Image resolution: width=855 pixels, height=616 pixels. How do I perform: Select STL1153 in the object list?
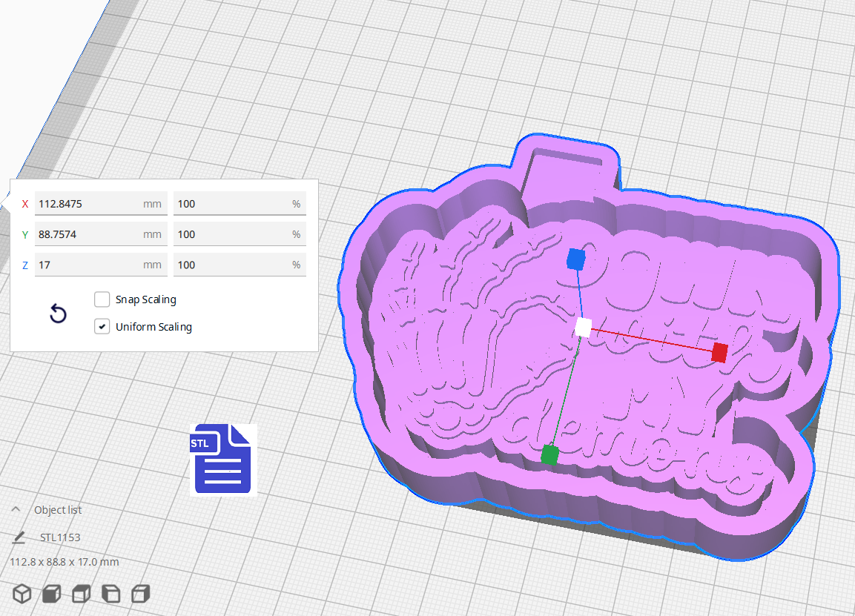(x=60, y=537)
